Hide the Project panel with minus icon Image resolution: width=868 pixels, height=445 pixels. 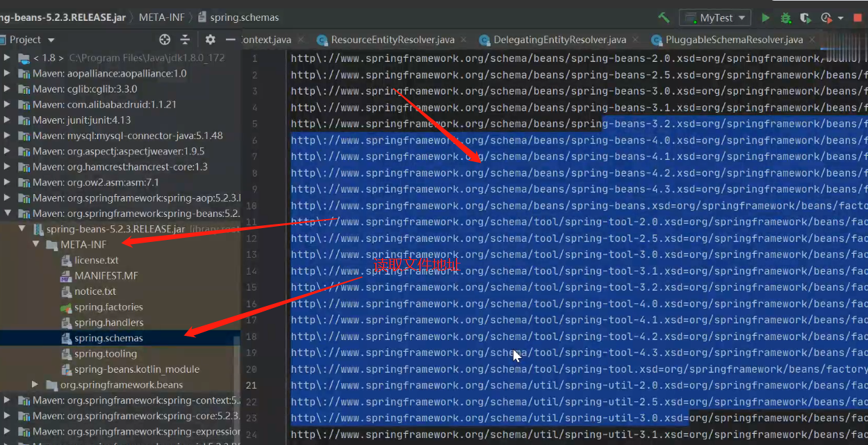pos(231,40)
